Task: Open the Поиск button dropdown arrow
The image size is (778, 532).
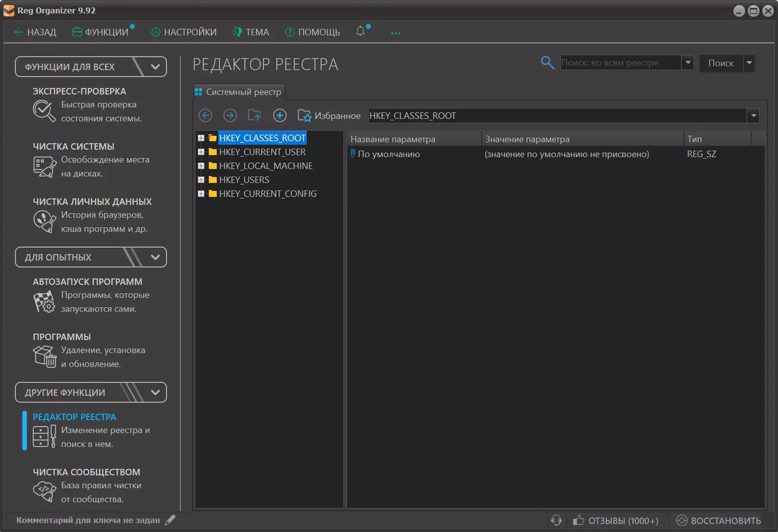Action: coord(749,63)
